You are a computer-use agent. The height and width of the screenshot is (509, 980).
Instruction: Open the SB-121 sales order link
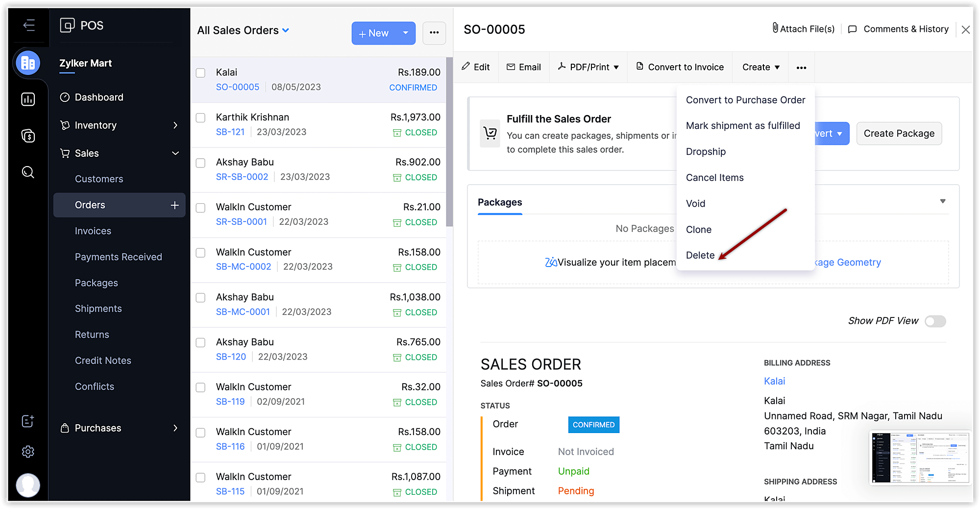(230, 132)
